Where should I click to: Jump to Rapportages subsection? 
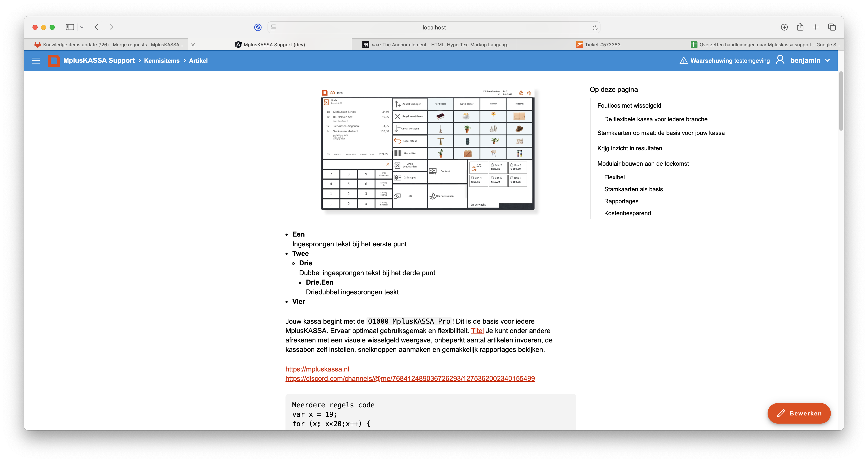621,201
